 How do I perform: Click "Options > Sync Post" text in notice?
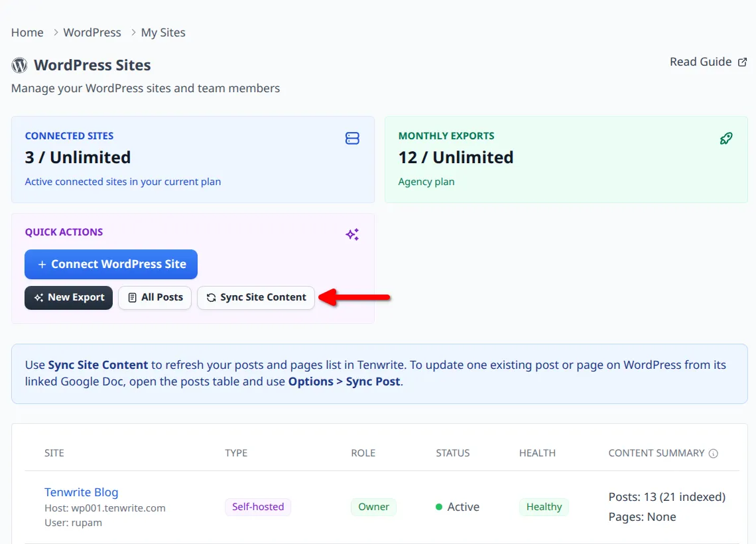tap(344, 381)
